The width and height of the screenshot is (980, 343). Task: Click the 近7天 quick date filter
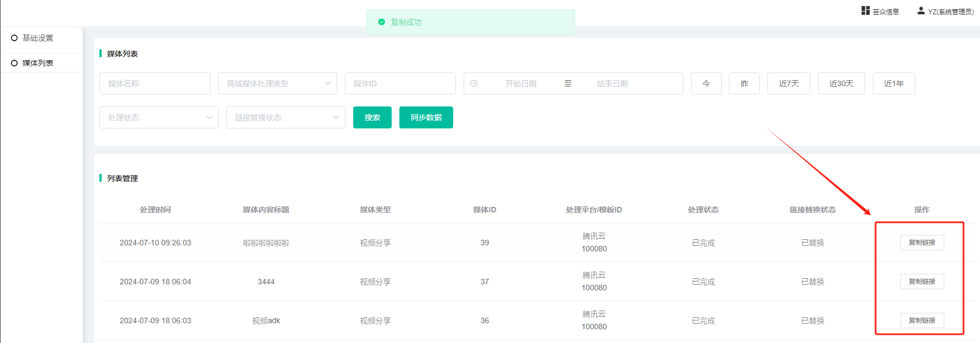click(788, 83)
